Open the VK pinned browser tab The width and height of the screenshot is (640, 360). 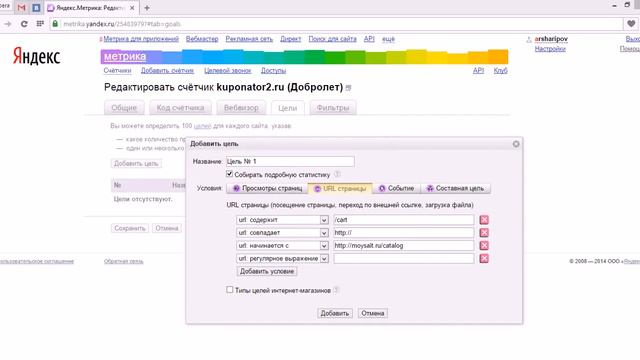tap(36, 8)
